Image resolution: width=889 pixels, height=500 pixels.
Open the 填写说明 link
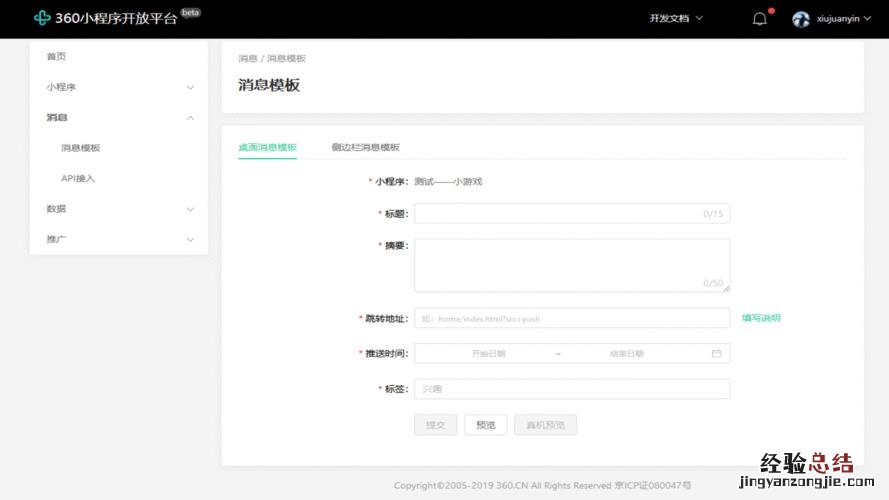760,318
